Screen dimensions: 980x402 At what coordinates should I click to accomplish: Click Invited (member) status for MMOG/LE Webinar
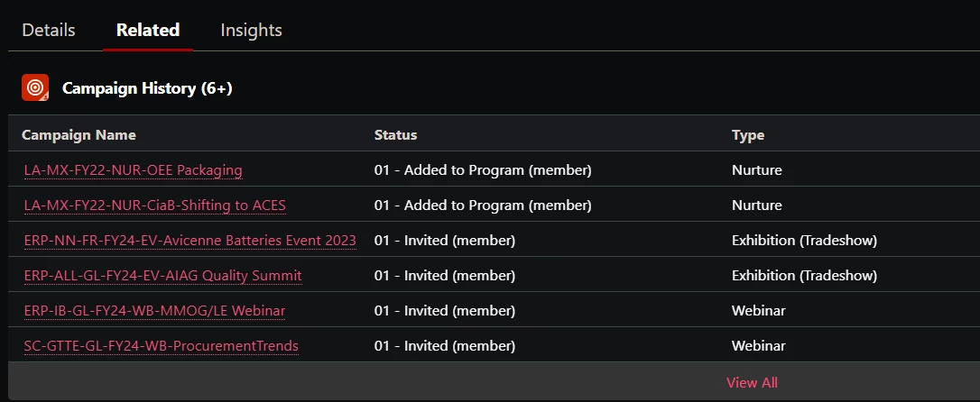coord(445,310)
